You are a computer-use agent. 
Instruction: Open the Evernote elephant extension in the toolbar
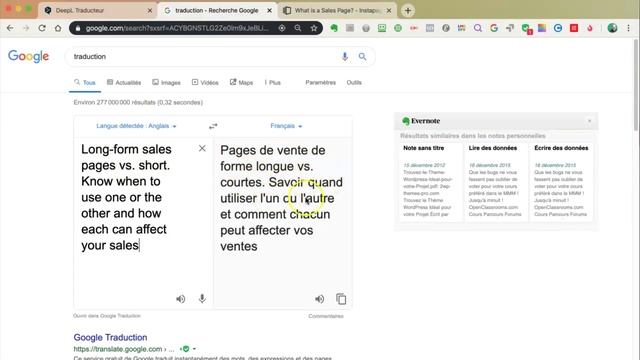(334, 28)
